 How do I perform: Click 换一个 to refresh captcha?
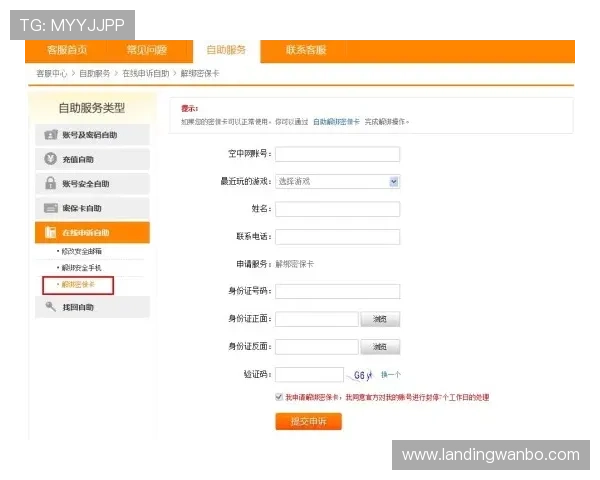pyautogui.click(x=391, y=374)
